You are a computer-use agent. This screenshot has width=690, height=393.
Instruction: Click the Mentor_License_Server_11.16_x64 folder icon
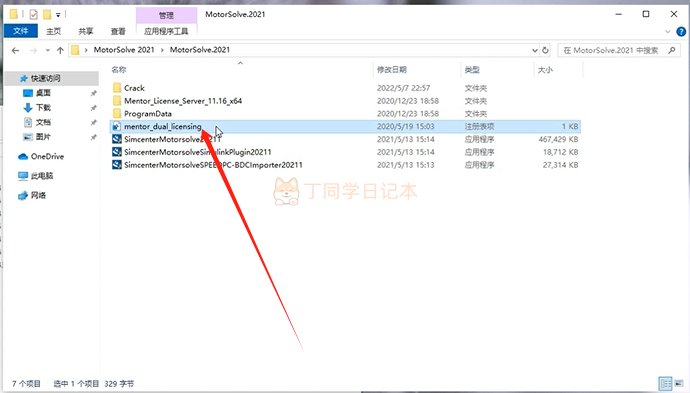point(117,101)
